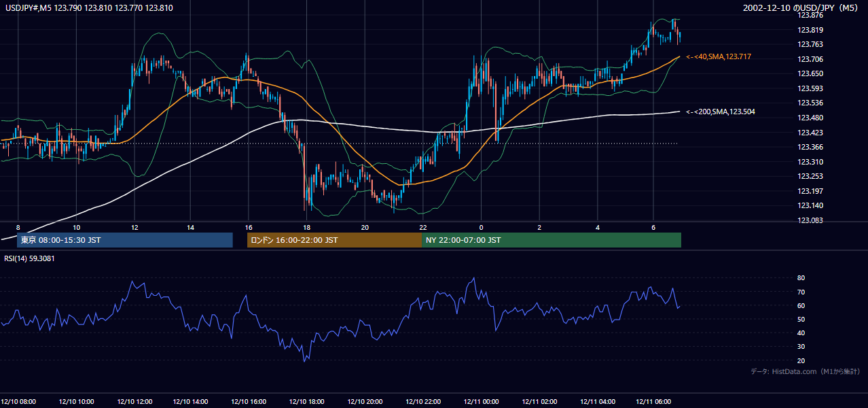Select the 200 SMA label reading 123.504
868x408 pixels.
point(721,112)
